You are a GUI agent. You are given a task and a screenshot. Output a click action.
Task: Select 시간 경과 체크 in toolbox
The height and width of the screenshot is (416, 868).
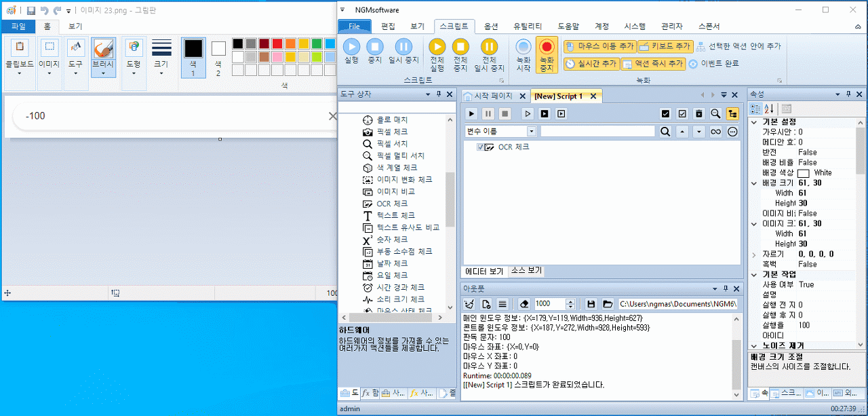click(x=400, y=287)
